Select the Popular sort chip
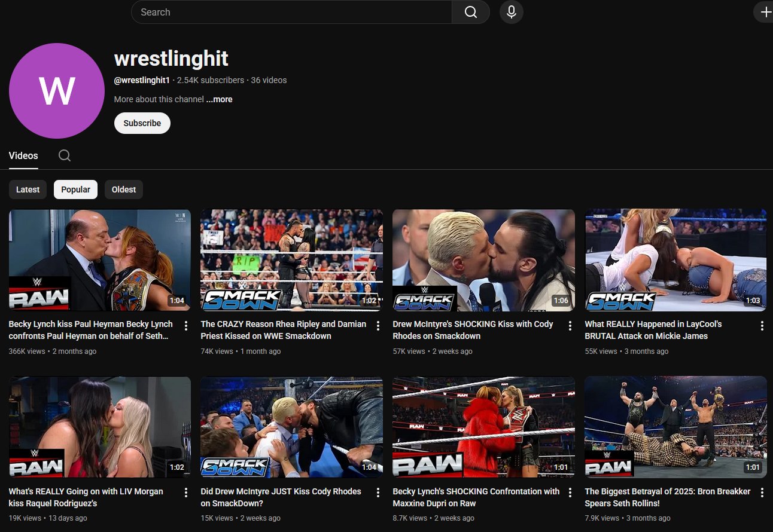 coord(76,189)
